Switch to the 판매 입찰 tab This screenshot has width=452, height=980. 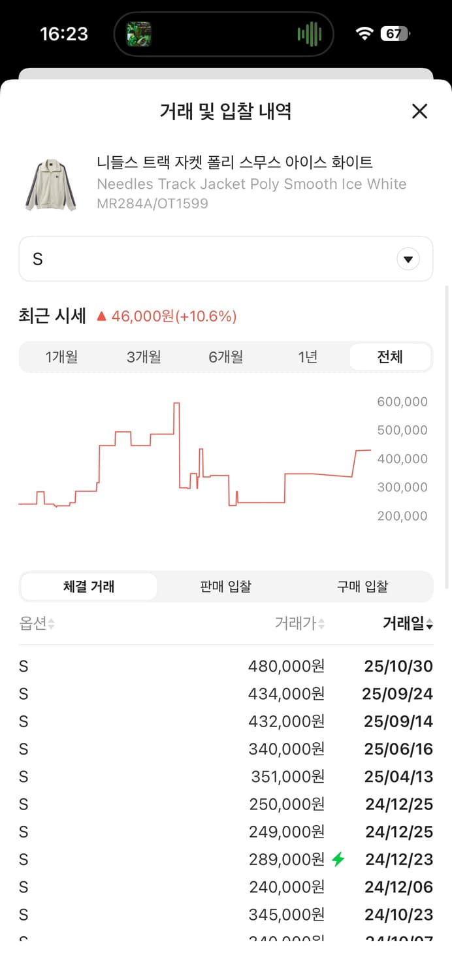(x=225, y=586)
